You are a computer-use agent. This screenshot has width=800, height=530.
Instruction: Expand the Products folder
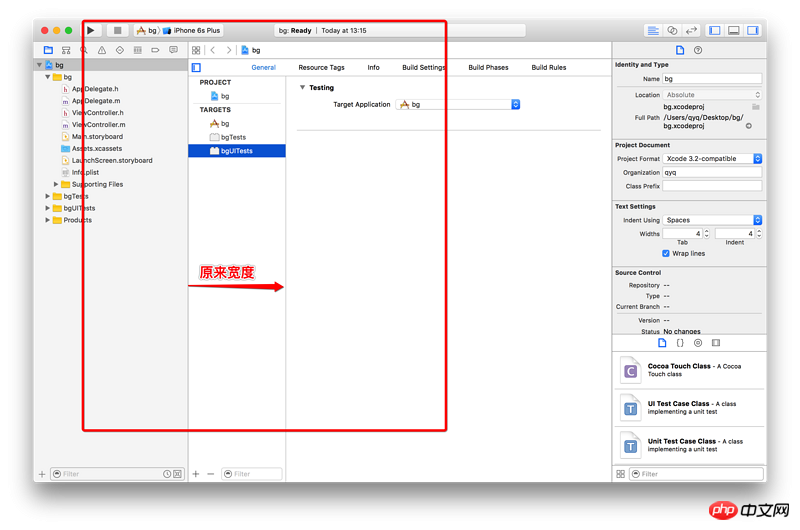click(x=47, y=220)
